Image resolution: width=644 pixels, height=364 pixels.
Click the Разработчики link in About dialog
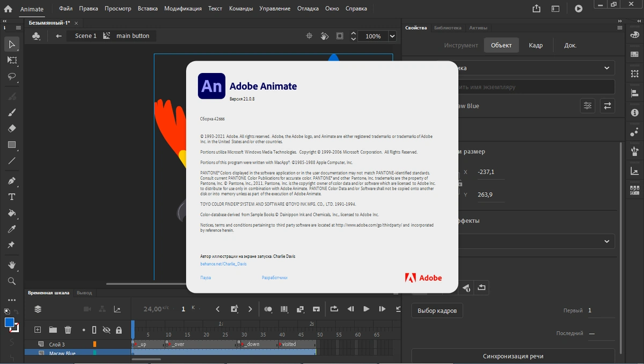275,278
